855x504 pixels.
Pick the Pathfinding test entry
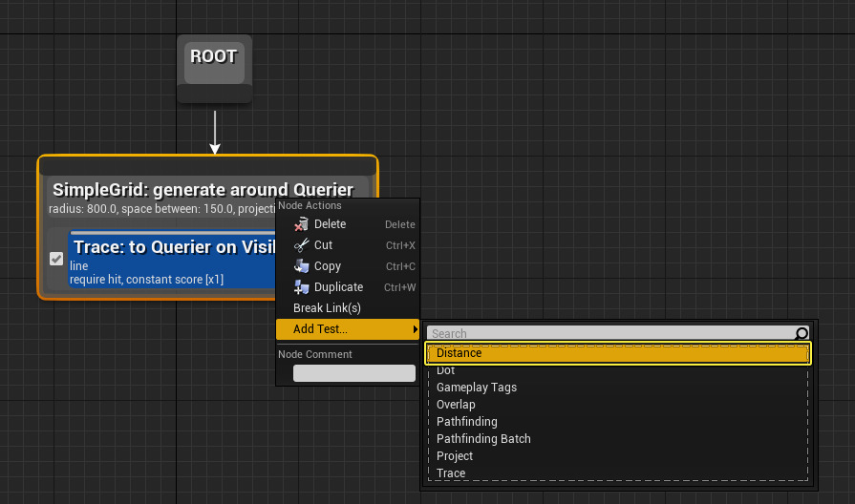tap(618, 422)
